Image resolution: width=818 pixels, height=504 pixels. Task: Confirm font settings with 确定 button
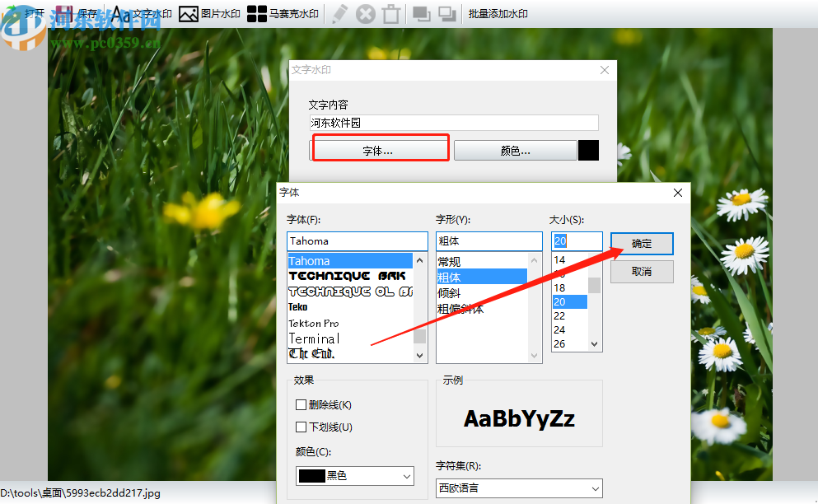pos(641,243)
